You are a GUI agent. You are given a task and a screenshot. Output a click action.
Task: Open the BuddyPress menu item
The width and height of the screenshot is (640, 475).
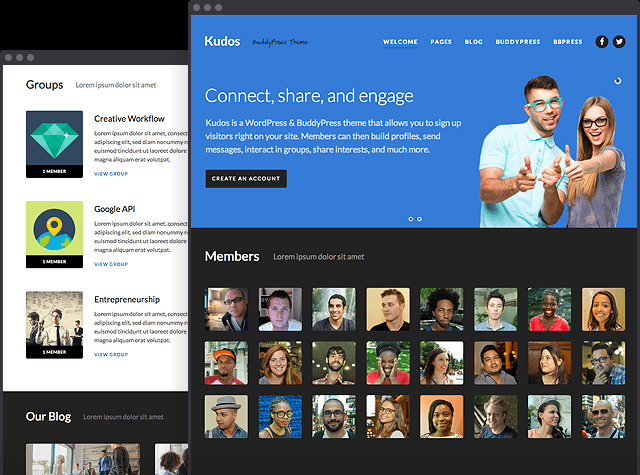(x=518, y=42)
